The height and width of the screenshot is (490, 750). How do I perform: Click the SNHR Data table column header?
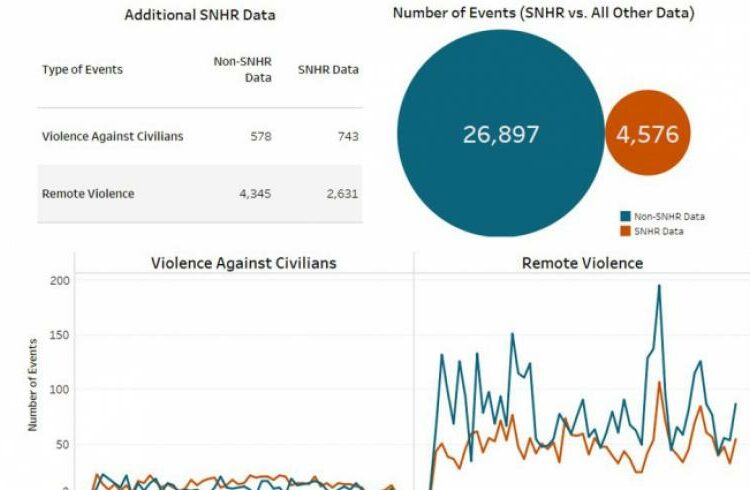coord(328,69)
